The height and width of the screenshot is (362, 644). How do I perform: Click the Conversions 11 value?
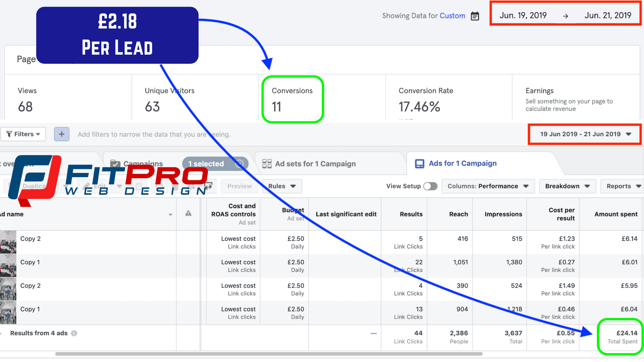tap(276, 107)
